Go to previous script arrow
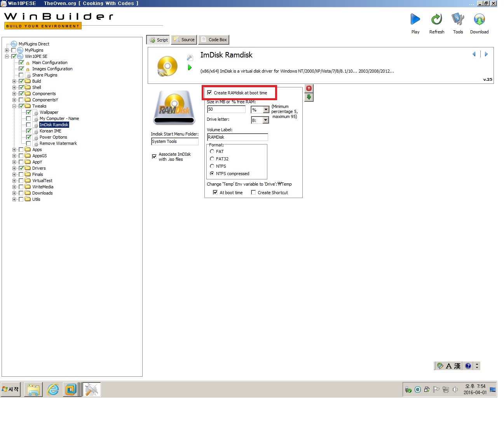The image size is (504, 426). [474, 54]
